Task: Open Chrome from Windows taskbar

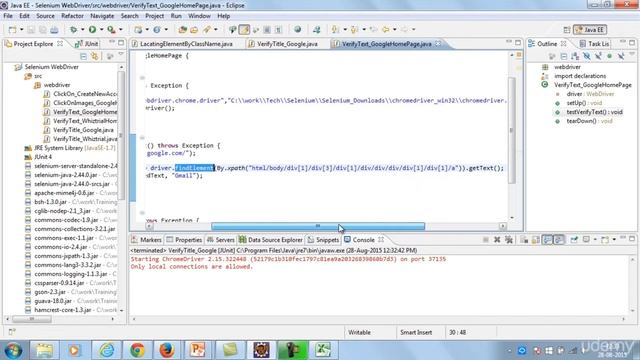Action: coord(137,350)
